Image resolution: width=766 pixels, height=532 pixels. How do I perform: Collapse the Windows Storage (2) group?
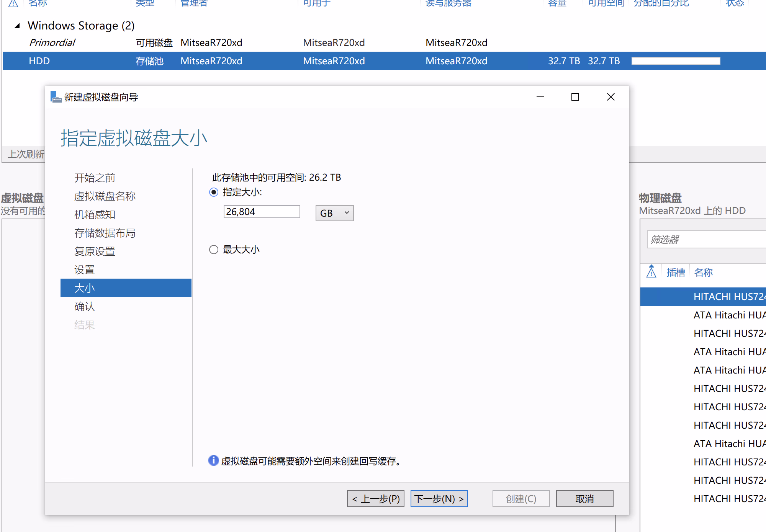[17, 26]
